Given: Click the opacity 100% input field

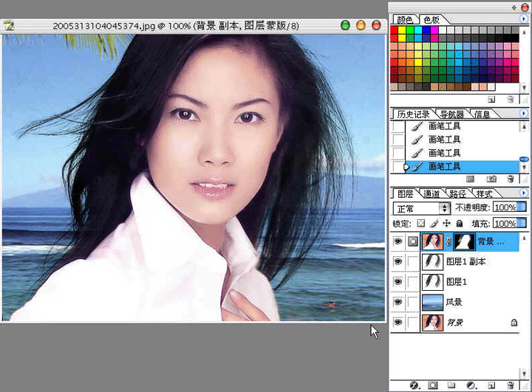Looking at the screenshot, I should (505, 207).
